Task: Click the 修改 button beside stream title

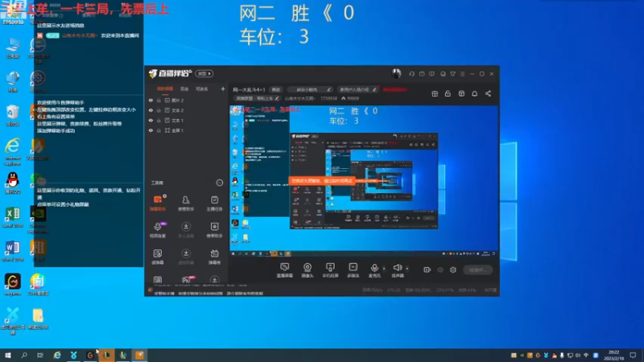Action: (276, 89)
